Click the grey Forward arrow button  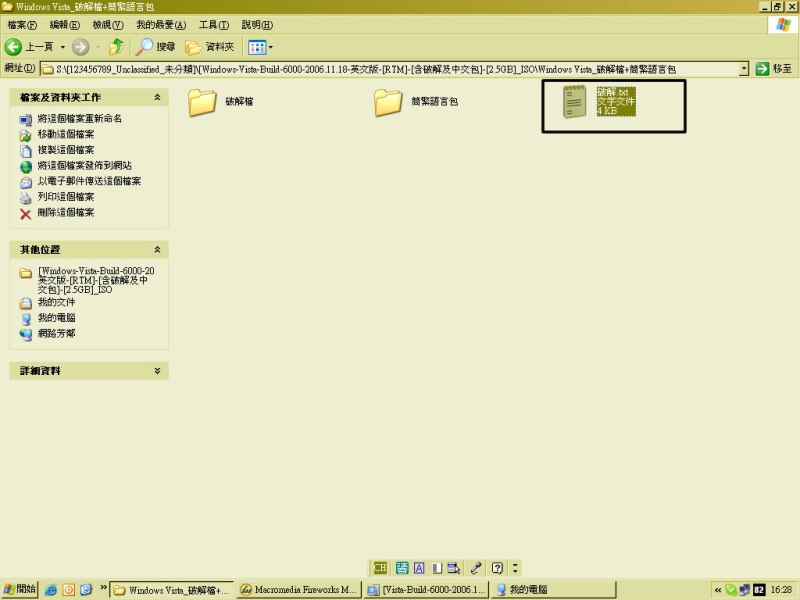pos(80,47)
